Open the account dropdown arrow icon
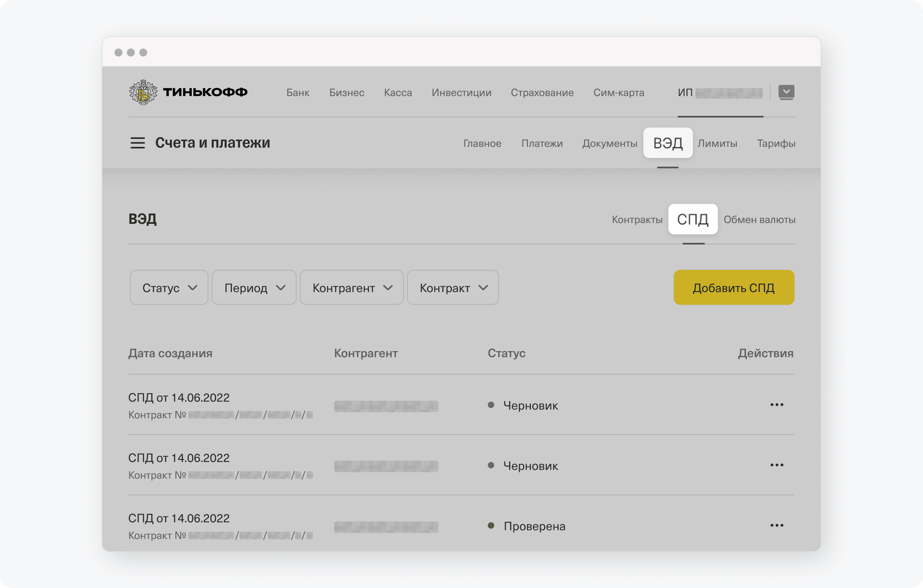The width and height of the screenshot is (923, 588). tap(786, 92)
